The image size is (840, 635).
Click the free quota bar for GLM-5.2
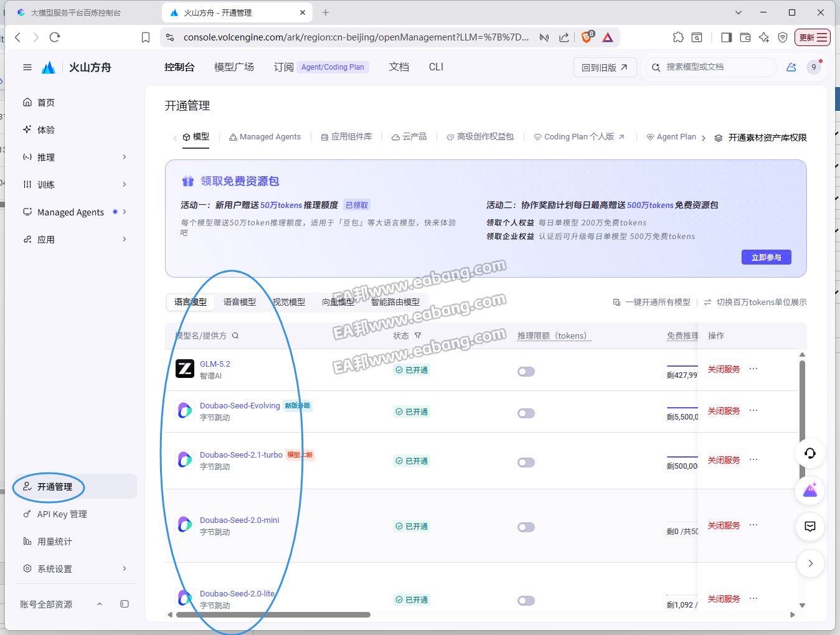[682, 366]
